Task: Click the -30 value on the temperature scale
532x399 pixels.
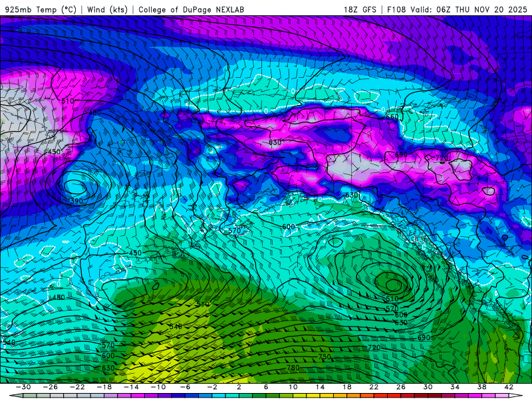Action: [x=23, y=387]
